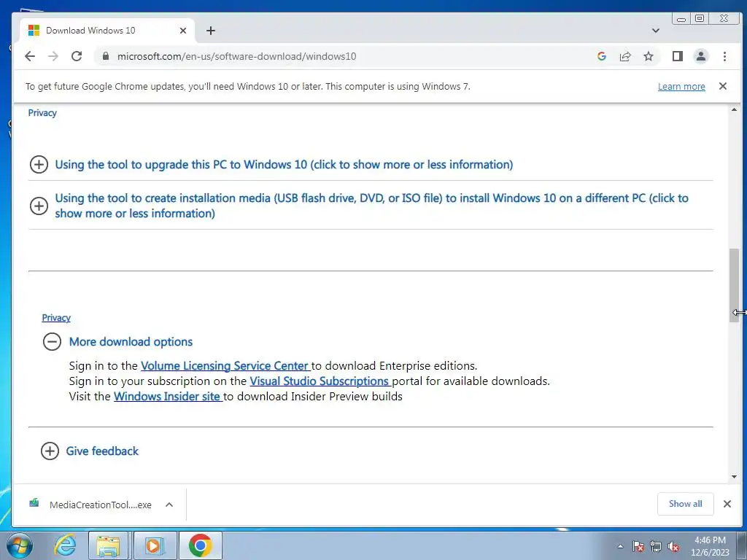Open the Learn more link in the info bar
Image resolution: width=747 pixels, height=560 pixels.
(x=681, y=87)
